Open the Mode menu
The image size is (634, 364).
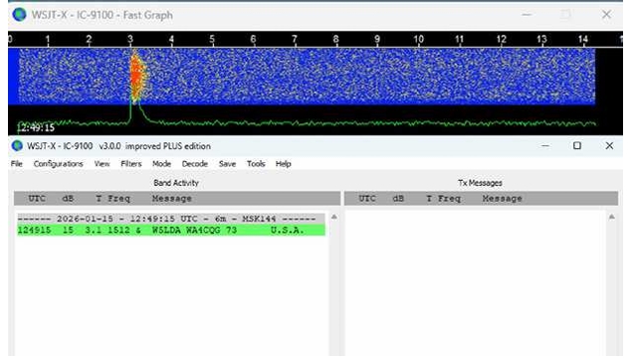tap(161, 164)
